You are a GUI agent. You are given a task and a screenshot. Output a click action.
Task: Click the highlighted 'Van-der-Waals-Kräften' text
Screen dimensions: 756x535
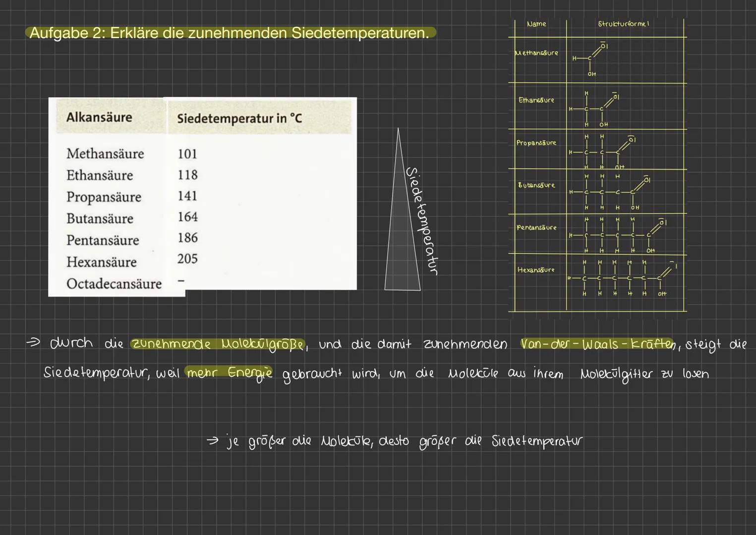click(x=597, y=344)
